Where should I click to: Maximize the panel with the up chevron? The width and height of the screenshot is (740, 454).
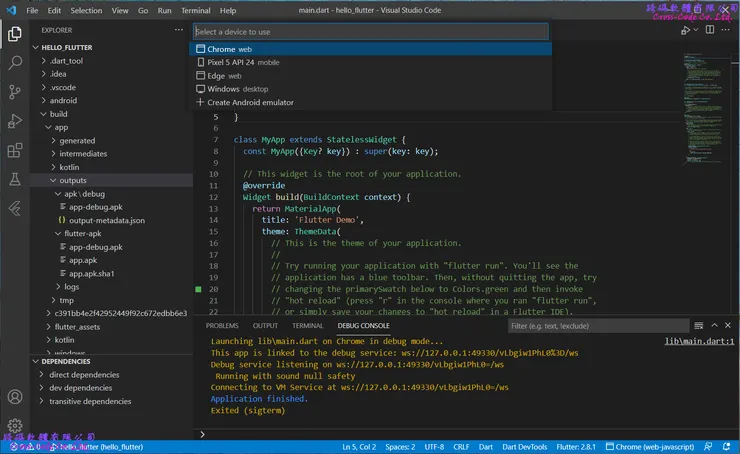tap(713, 326)
